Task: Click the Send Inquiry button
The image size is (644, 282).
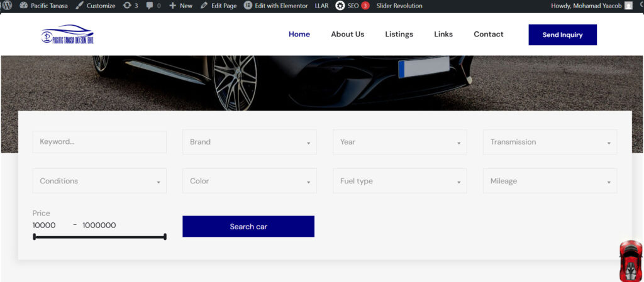Action: pos(562,35)
